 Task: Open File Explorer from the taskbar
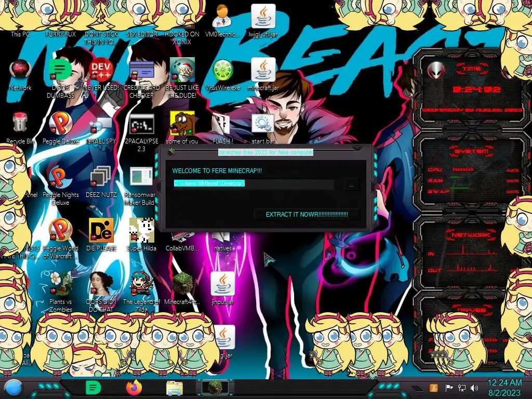175,388
